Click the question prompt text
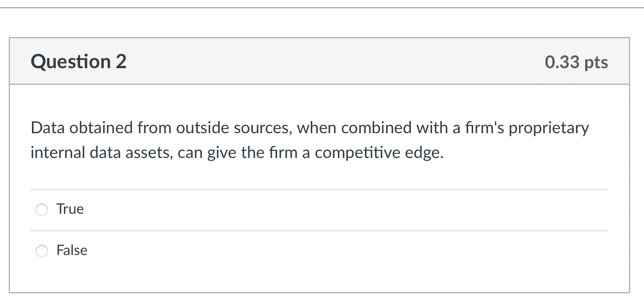The image size is (644, 300). pyautogui.click(x=309, y=139)
